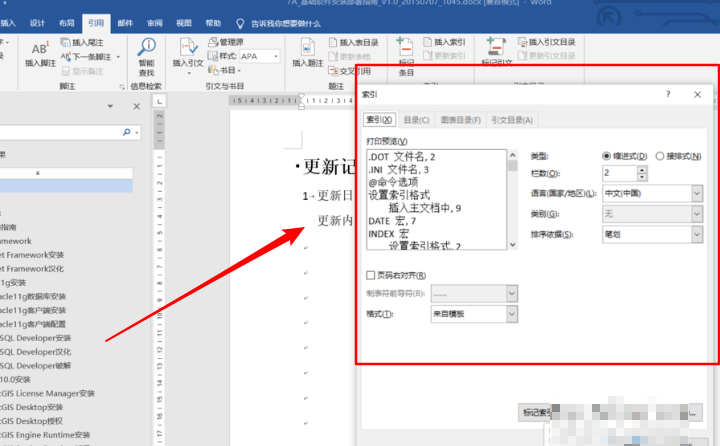Image resolution: width=720 pixels, height=446 pixels.
Task: Open the Design (设计) ribbon tab
Action: [37, 23]
